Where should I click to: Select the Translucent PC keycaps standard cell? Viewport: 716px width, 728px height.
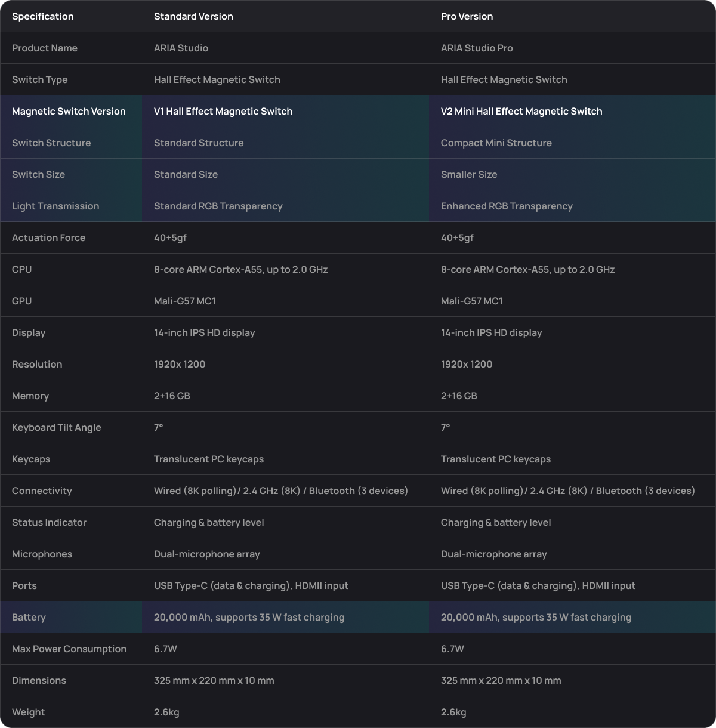pos(209,459)
